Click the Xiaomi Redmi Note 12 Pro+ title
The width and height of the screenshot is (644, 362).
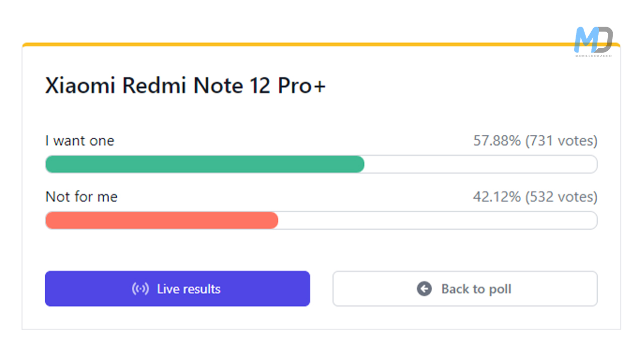186,86
